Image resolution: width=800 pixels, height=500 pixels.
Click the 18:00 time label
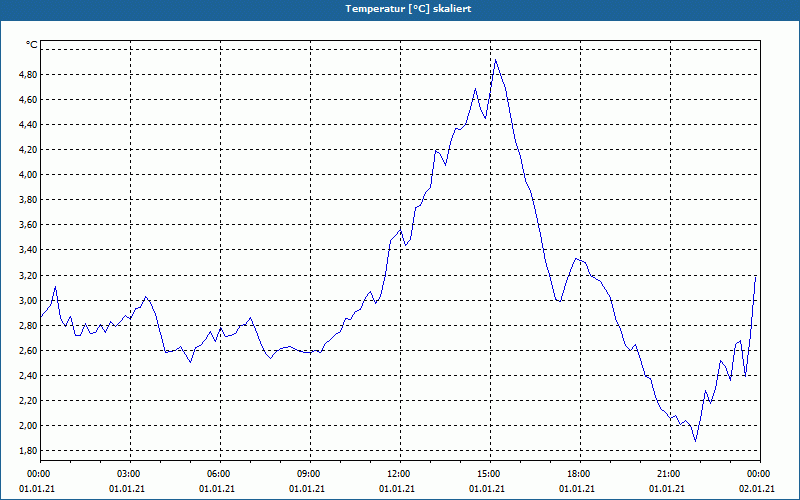pos(580,474)
